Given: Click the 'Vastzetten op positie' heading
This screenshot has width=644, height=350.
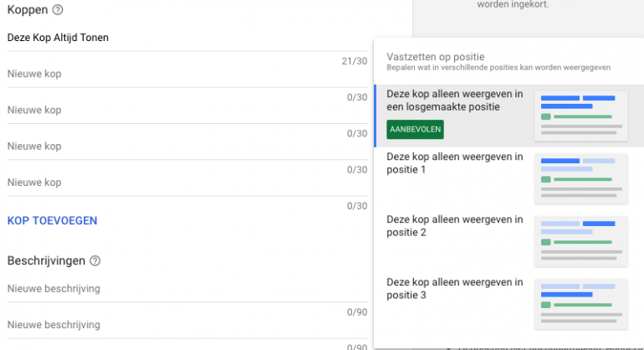Looking at the screenshot, I should click(x=436, y=57).
